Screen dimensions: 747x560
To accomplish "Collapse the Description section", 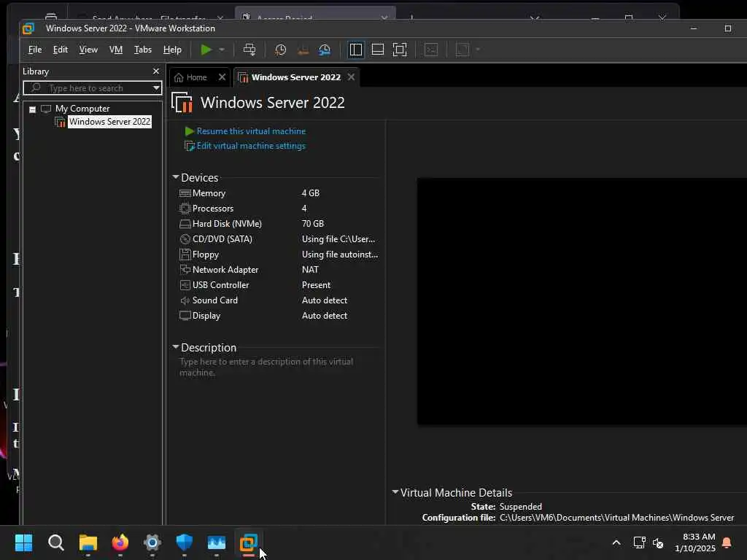I will click(175, 347).
